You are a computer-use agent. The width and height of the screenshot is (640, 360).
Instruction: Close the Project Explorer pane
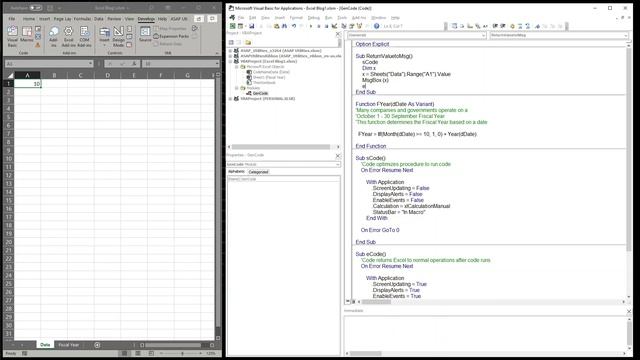point(338,34)
